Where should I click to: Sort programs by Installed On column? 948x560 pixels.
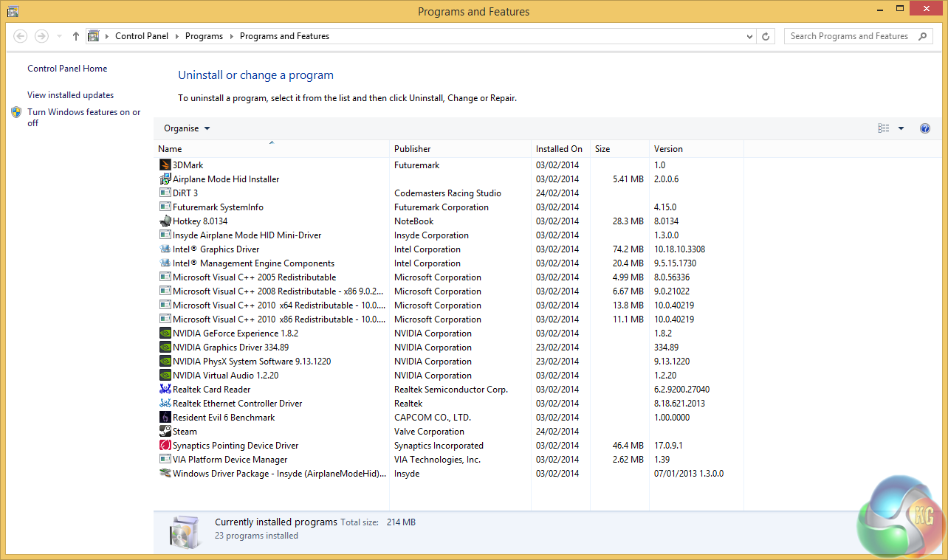click(559, 149)
